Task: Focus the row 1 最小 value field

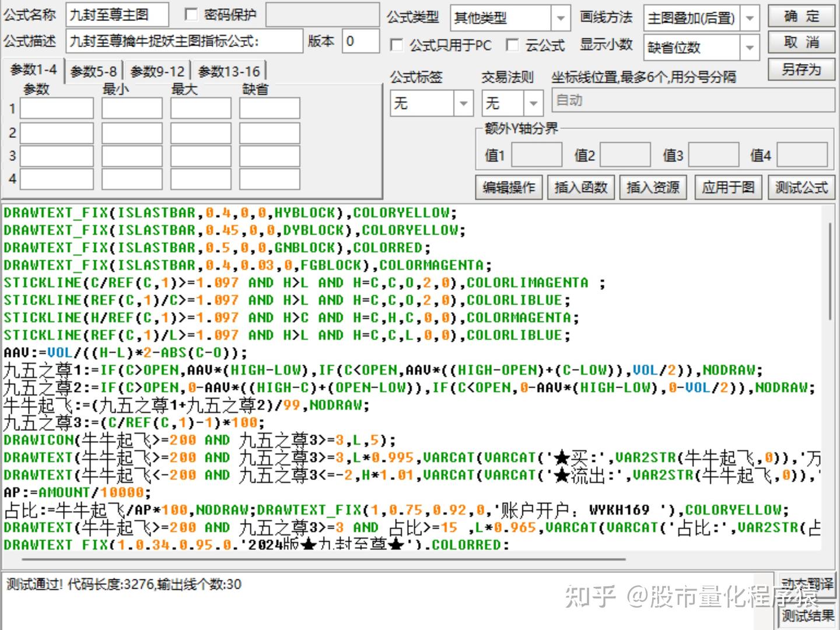Action: click(132, 108)
